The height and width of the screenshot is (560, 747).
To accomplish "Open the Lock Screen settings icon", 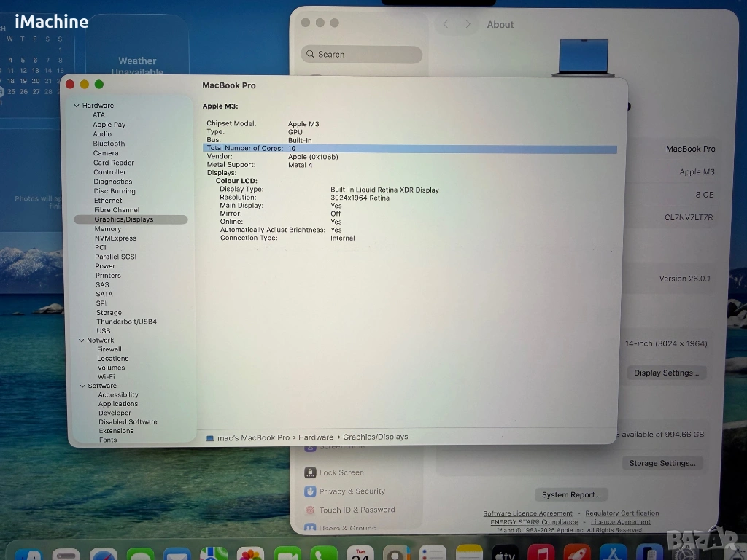I will (310, 472).
